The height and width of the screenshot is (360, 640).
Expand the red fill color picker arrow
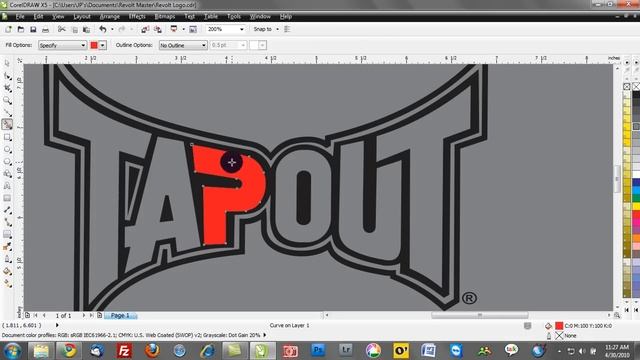[x=102, y=45]
